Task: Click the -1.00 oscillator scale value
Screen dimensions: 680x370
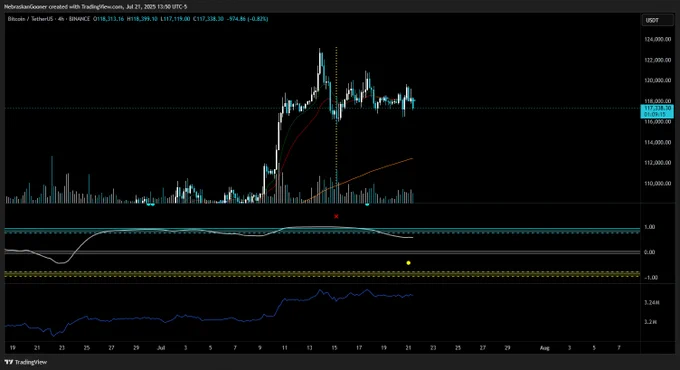Action: pos(650,278)
